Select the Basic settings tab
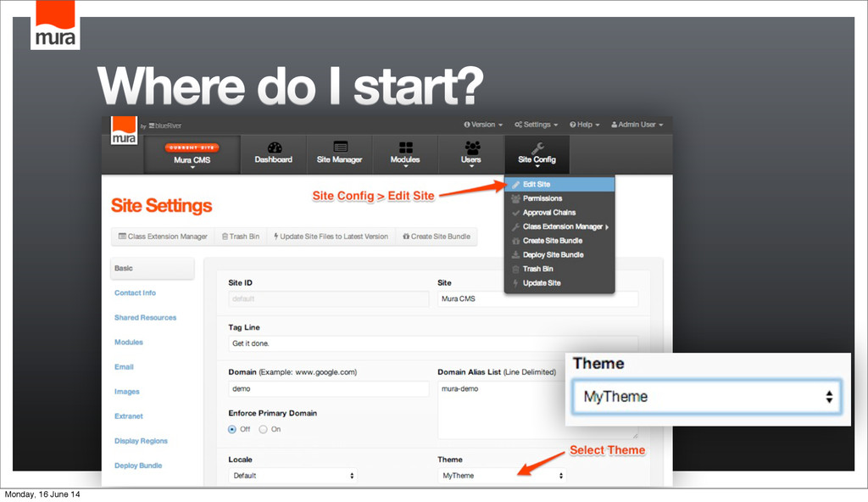The width and height of the screenshot is (868, 502). tap(153, 268)
